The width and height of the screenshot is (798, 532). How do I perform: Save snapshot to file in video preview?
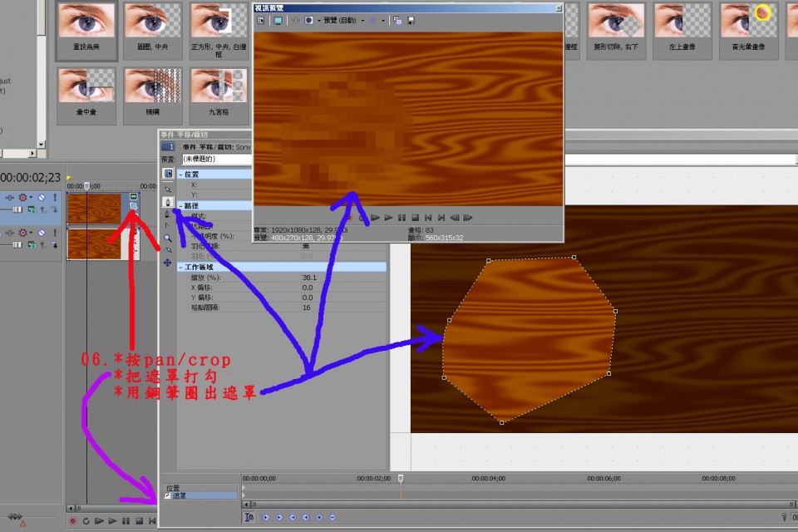click(x=411, y=20)
